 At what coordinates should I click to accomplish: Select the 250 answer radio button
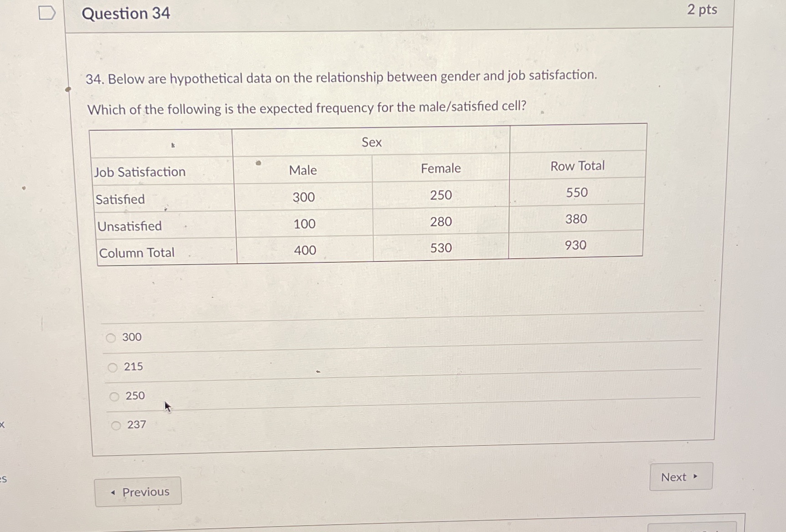coord(114,397)
